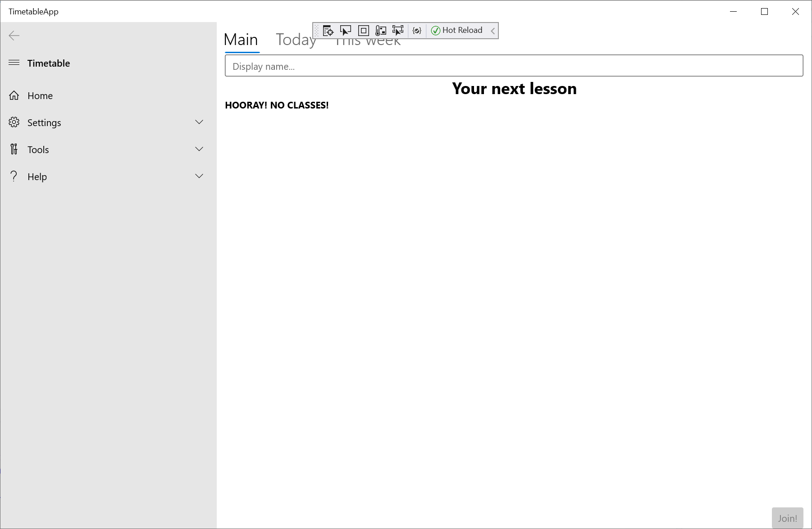Click the Hot Reload green checkmark

[435, 31]
